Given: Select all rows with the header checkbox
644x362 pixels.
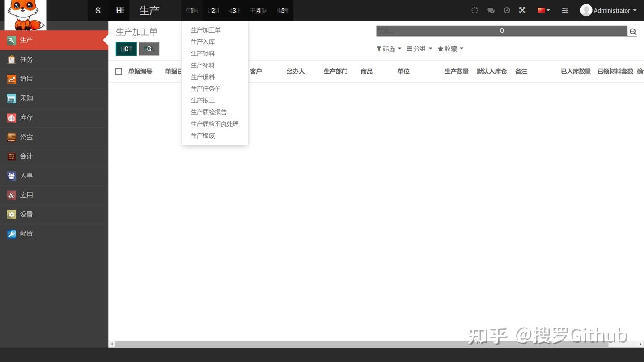Looking at the screenshot, I should coord(118,71).
